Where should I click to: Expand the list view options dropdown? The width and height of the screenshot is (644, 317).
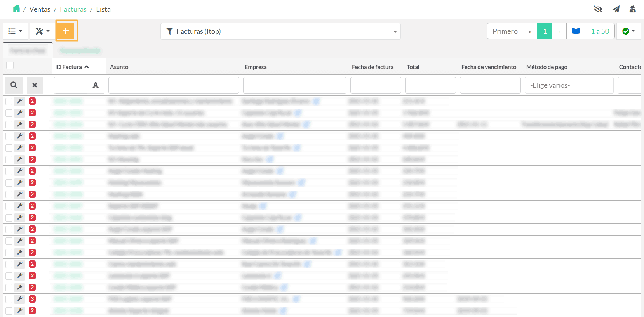[x=16, y=31]
